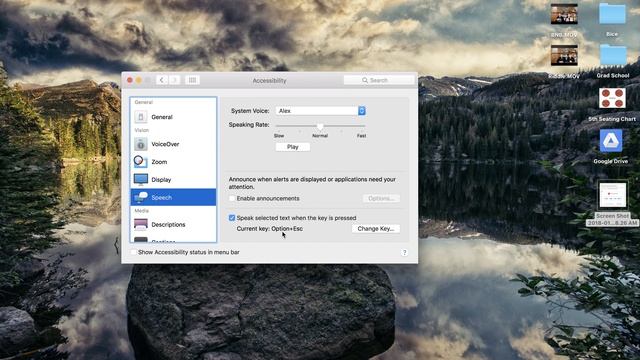Open the System Voice dropdown
The image size is (640, 360).
(x=320, y=111)
